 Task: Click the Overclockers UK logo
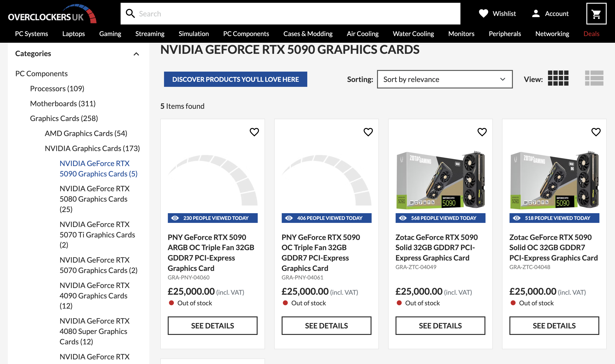pyautogui.click(x=52, y=14)
